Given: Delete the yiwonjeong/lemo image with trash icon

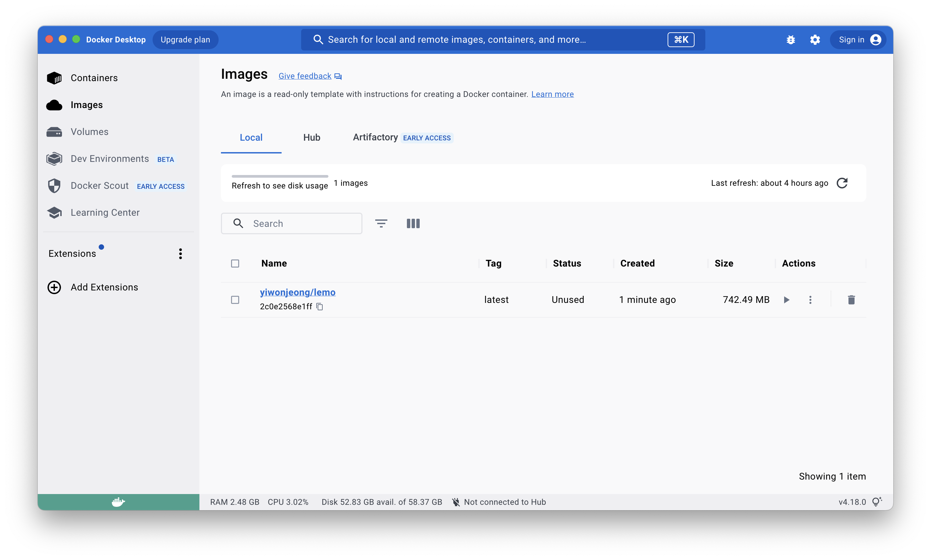Looking at the screenshot, I should [x=851, y=300].
